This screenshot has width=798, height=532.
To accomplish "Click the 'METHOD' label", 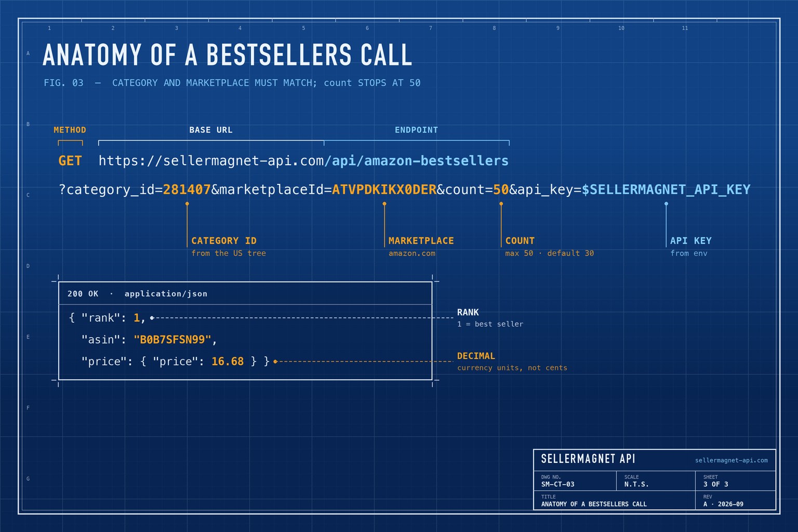I will coord(70,130).
